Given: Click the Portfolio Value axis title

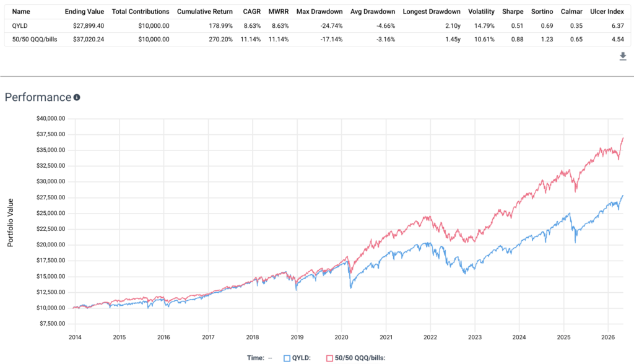Looking at the screenshot, I should coord(11,223).
